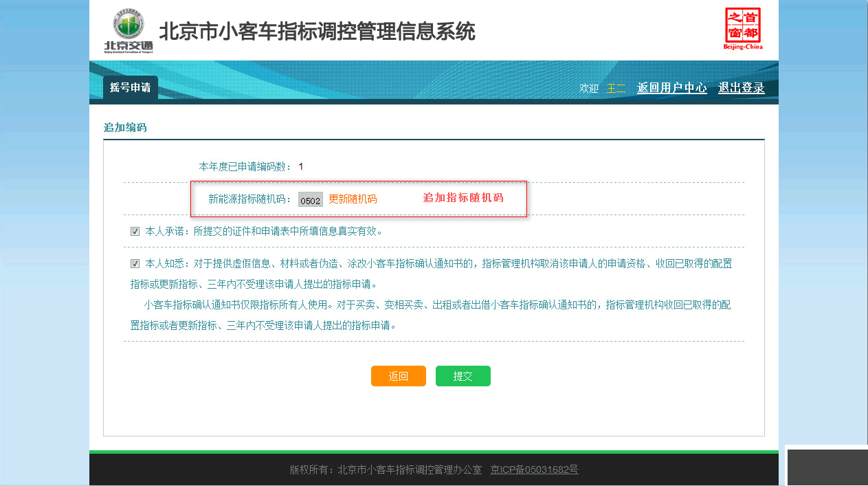
Task: Click the highlighted red random code box
Action: 359,199
